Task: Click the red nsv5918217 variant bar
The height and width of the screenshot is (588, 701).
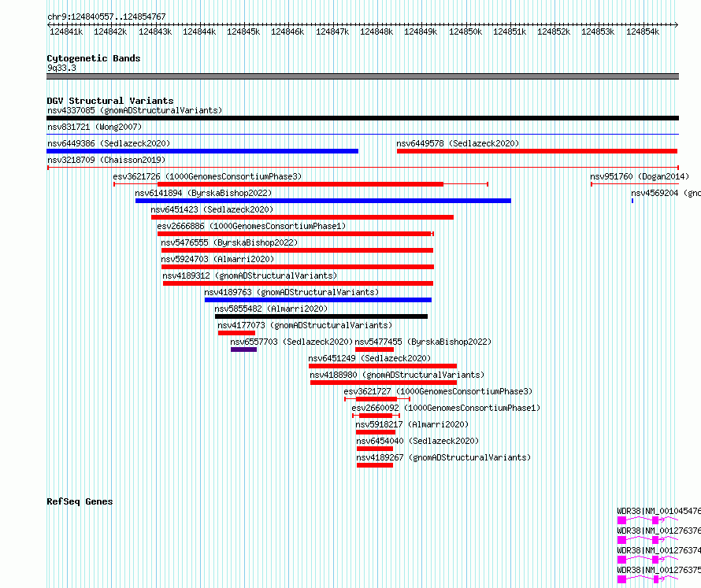Action: [x=376, y=432]
